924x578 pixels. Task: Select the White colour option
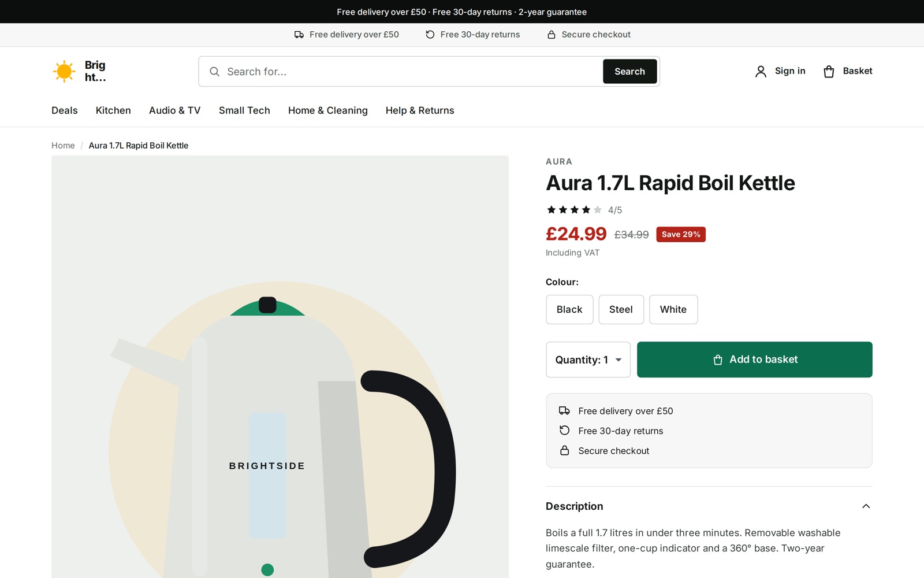pyautogui.click(x=673, y=309)
